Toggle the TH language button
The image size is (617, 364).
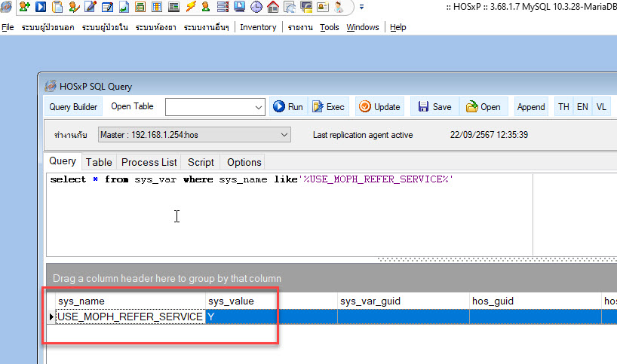[x=563, y=107]
